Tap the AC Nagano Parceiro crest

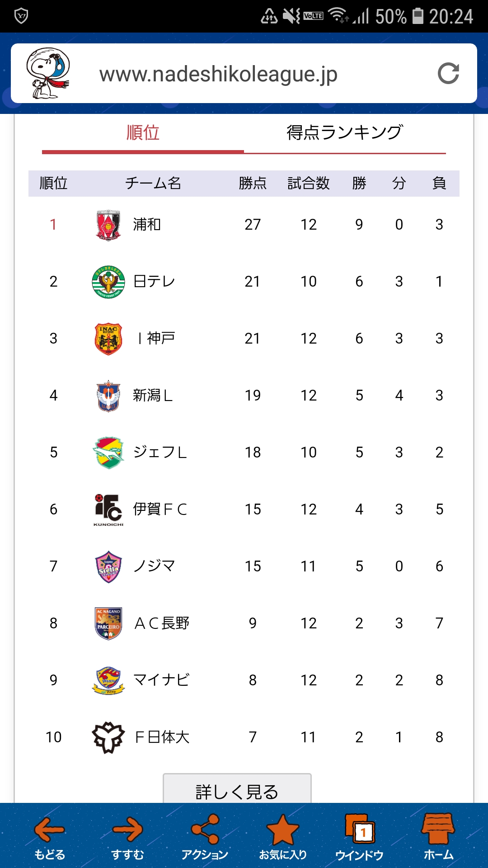pos(108,623)
